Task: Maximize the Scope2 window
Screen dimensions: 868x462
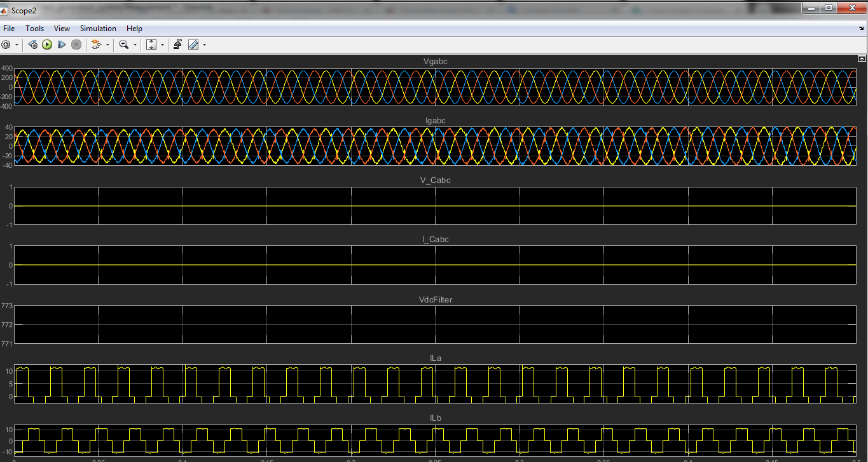Action: (828, 8)
